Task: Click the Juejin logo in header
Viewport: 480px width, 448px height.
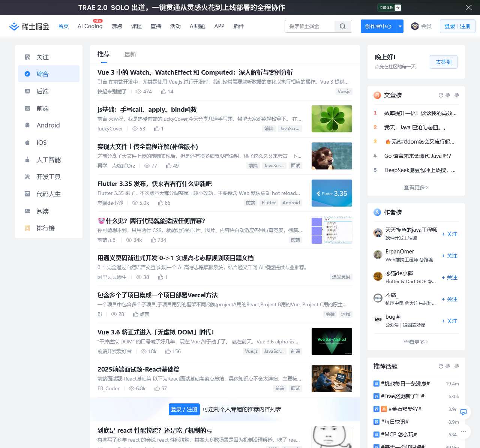Action: click(29, 26)
